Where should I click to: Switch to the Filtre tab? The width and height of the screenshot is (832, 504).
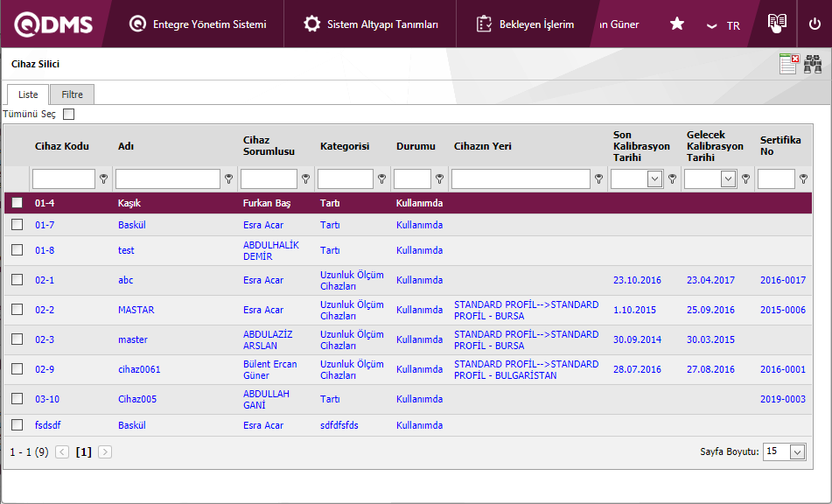tap(72, 94)
